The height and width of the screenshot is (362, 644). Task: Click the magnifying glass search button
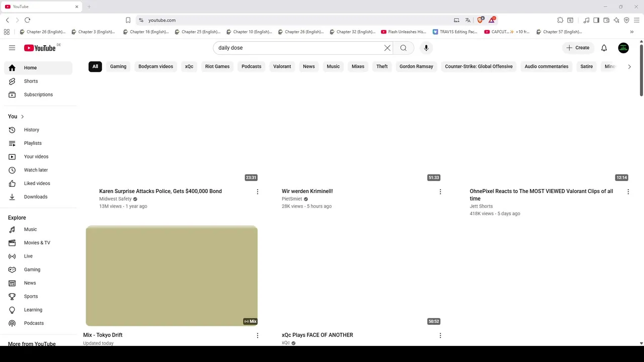point(404,48)
